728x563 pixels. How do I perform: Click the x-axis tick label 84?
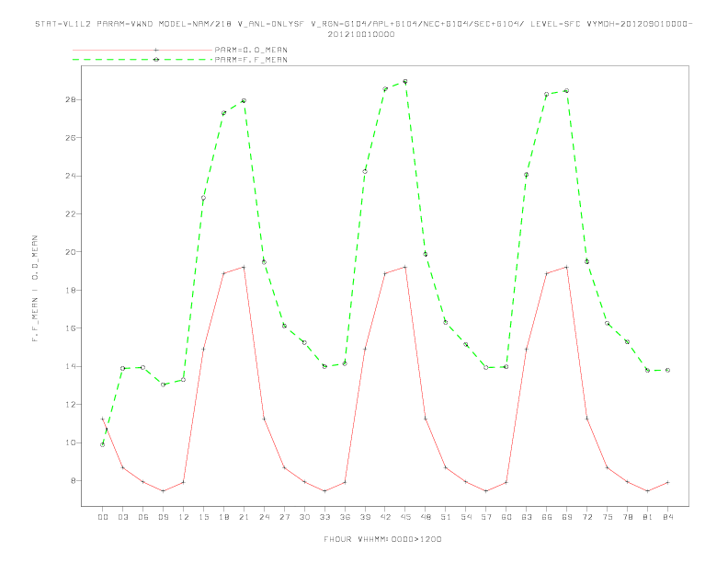click(667, 517)
